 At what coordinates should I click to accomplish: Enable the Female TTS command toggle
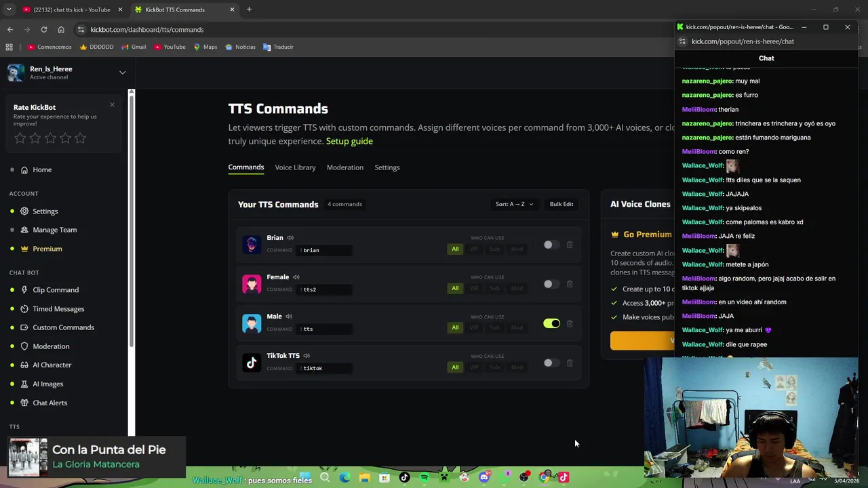click(x=551, y=284)
